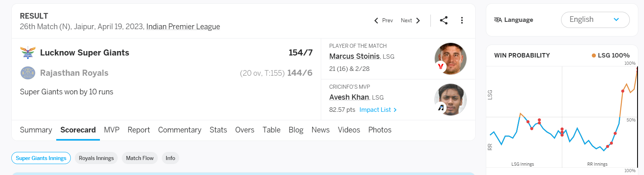644x175 pixels.
Task: Go to previous match with Prev arrow
Action: tap(383, 20)
